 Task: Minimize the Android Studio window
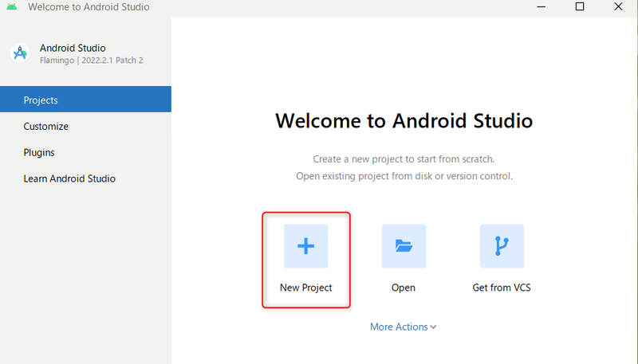click(x=542, y=7)
